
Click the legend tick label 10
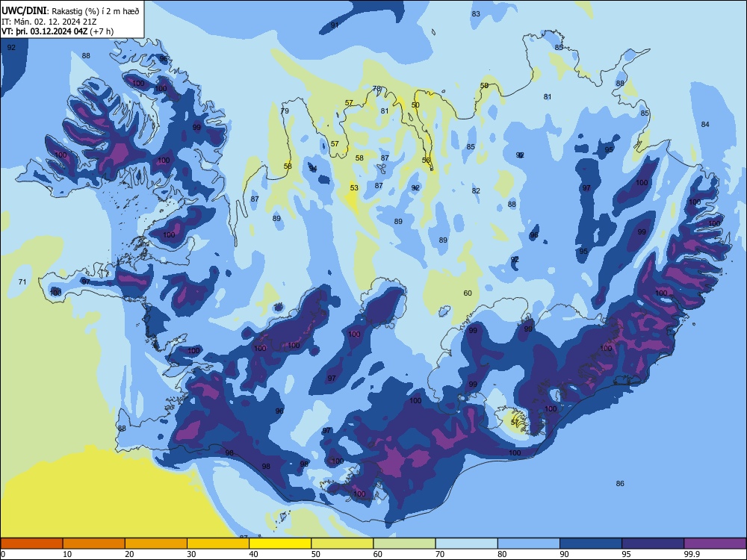(68, 554)
